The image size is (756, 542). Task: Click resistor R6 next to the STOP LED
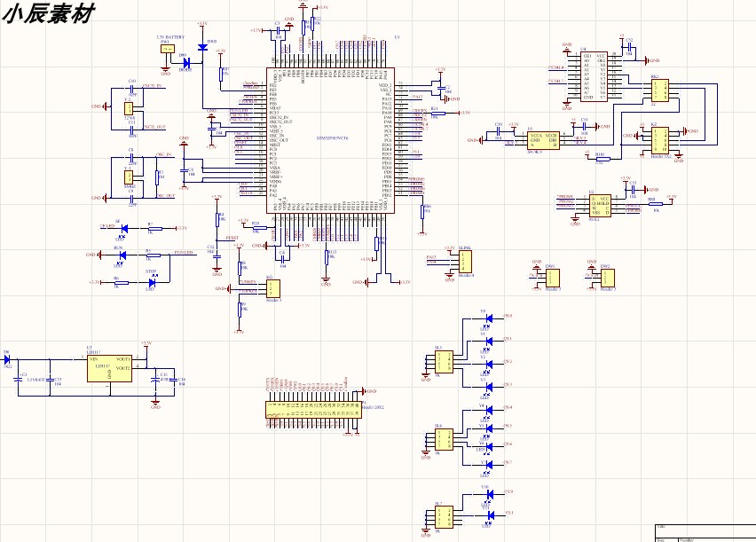[x=121, y=283]
